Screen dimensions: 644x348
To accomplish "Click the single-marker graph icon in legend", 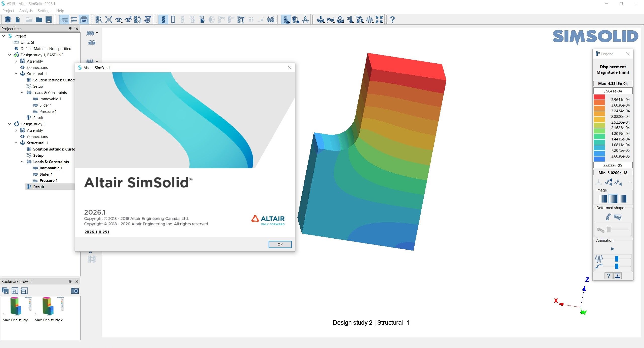I will [618, 182].
